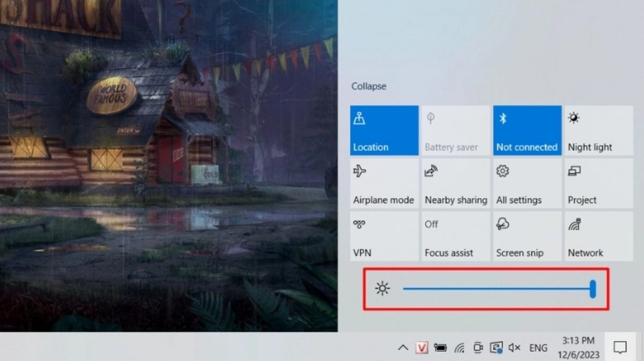Turn on Night light tile

(598, 131)
